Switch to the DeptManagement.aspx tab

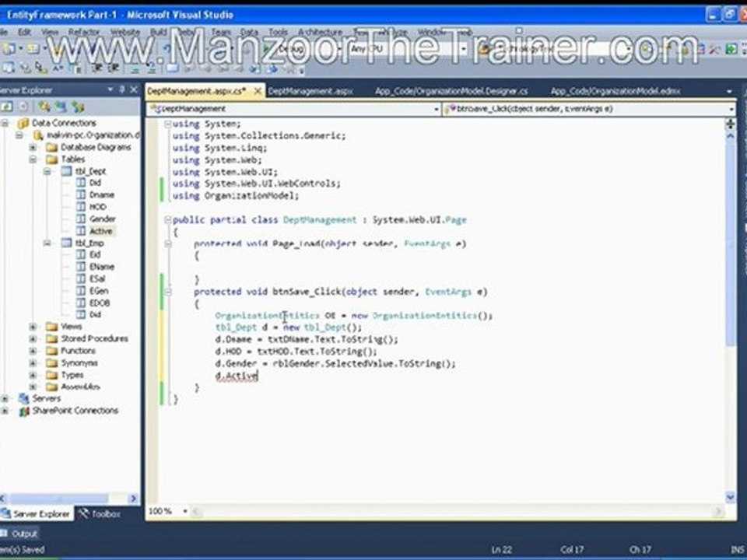(x=310, y=91)
